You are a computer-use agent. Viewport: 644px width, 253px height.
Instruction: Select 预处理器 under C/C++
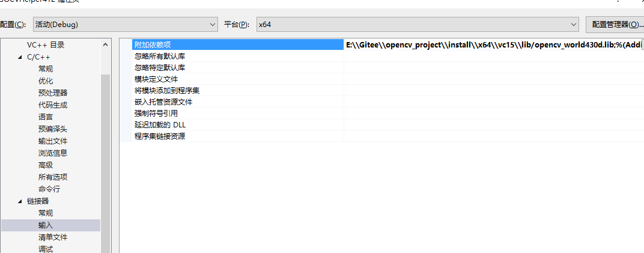pyautogui.click(x=53, y=93)
